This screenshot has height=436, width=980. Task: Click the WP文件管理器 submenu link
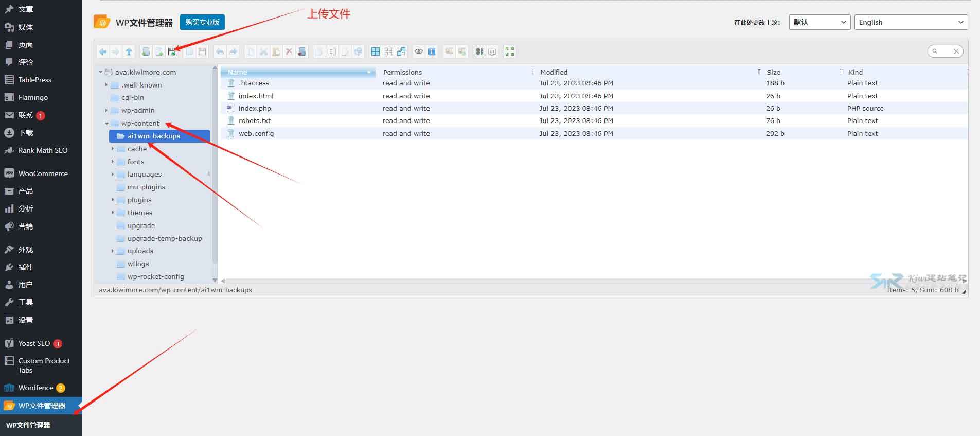coord(28,425)
